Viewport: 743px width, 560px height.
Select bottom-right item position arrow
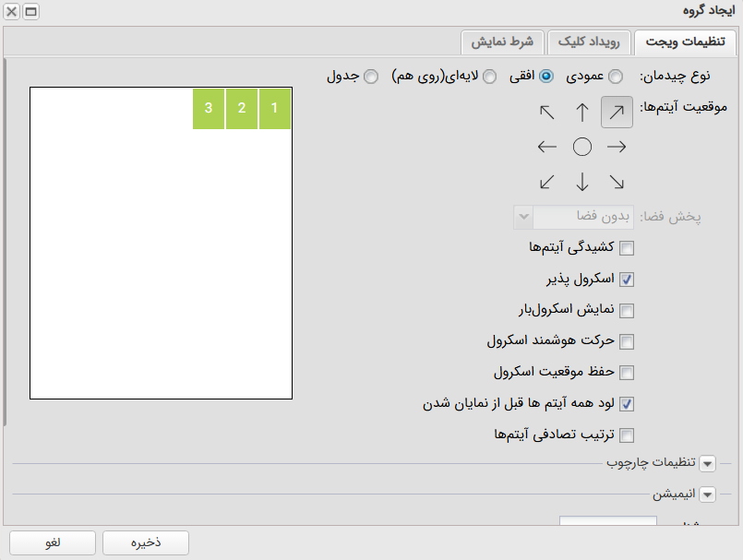617,182
